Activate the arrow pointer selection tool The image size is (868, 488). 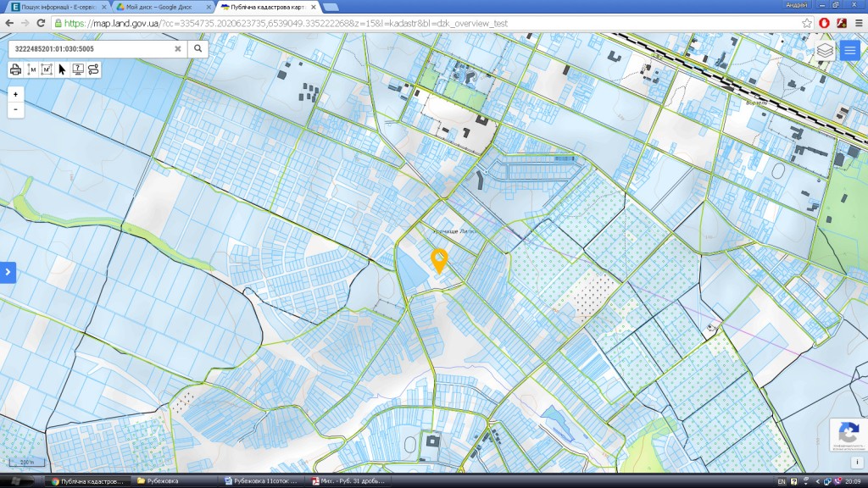pos(62,69)
